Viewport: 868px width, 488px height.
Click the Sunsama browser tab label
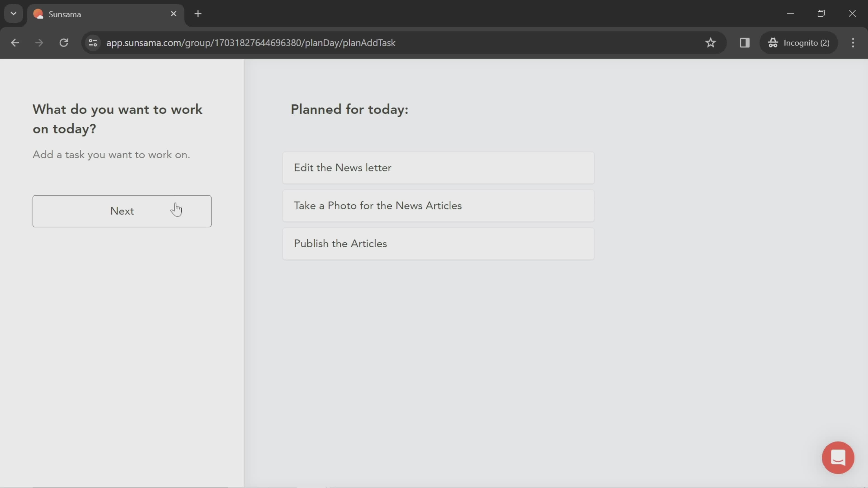coord(65,14)
